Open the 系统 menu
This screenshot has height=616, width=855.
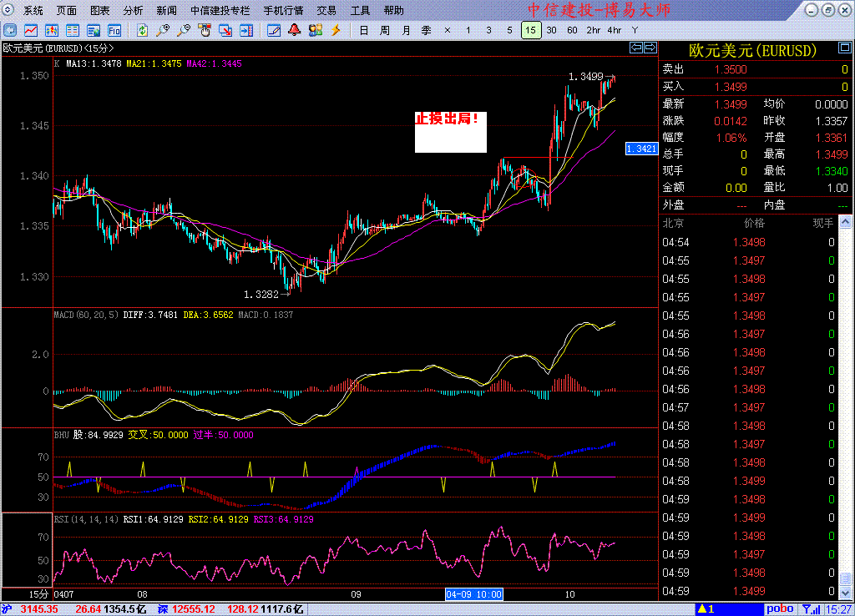click(x=33, y=10)
